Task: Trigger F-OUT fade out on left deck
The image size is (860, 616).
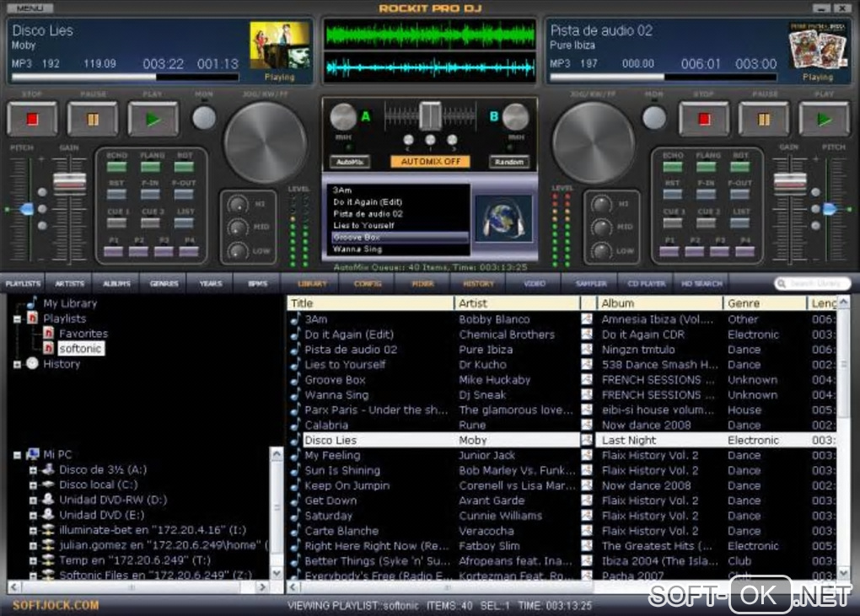Action: pos(184,194)
